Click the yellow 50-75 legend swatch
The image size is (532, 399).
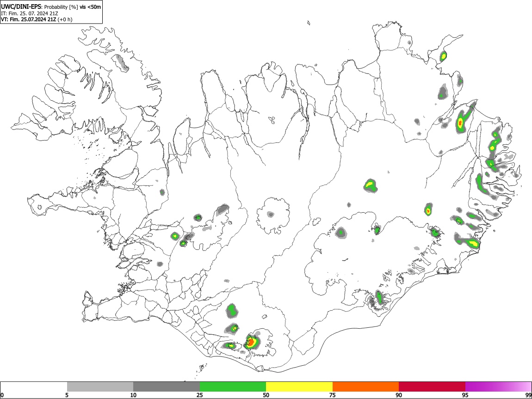click(x=299, y=387)
